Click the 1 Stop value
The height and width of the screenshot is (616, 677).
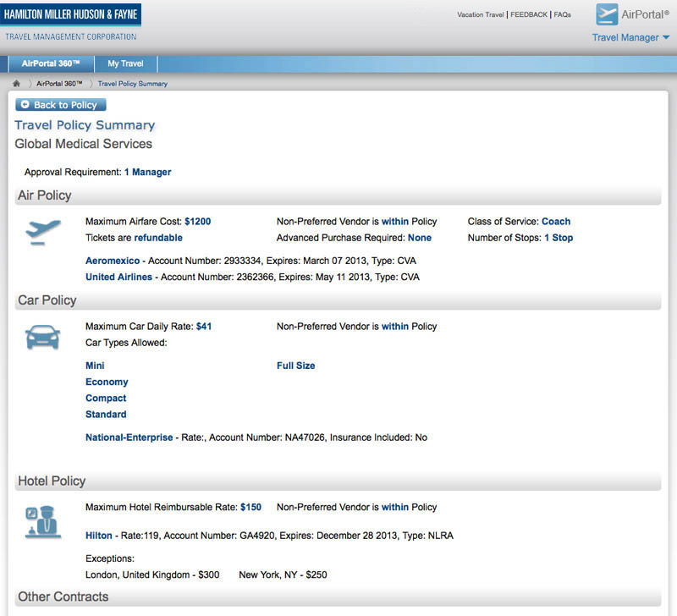click(559, 238)
